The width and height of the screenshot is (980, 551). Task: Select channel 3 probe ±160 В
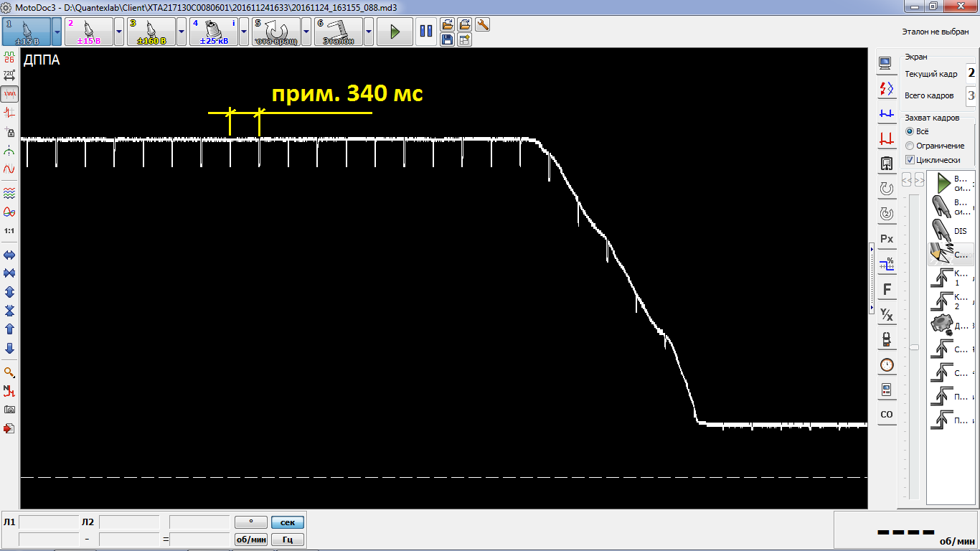point(151,32)
